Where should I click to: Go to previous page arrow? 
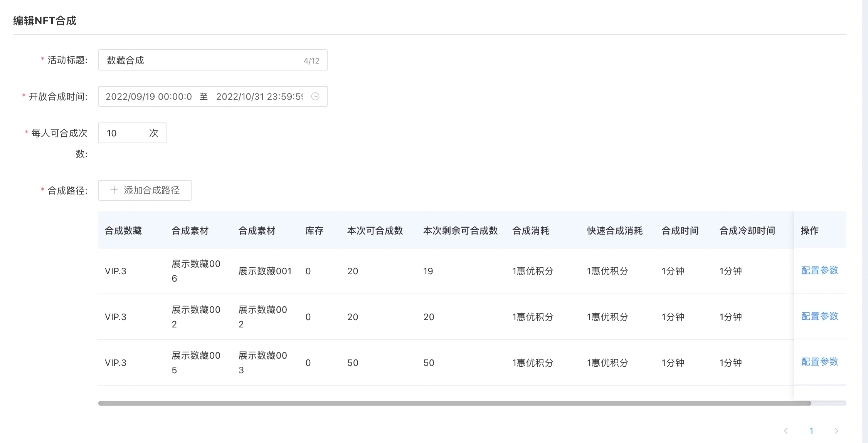tap(786, 431)
